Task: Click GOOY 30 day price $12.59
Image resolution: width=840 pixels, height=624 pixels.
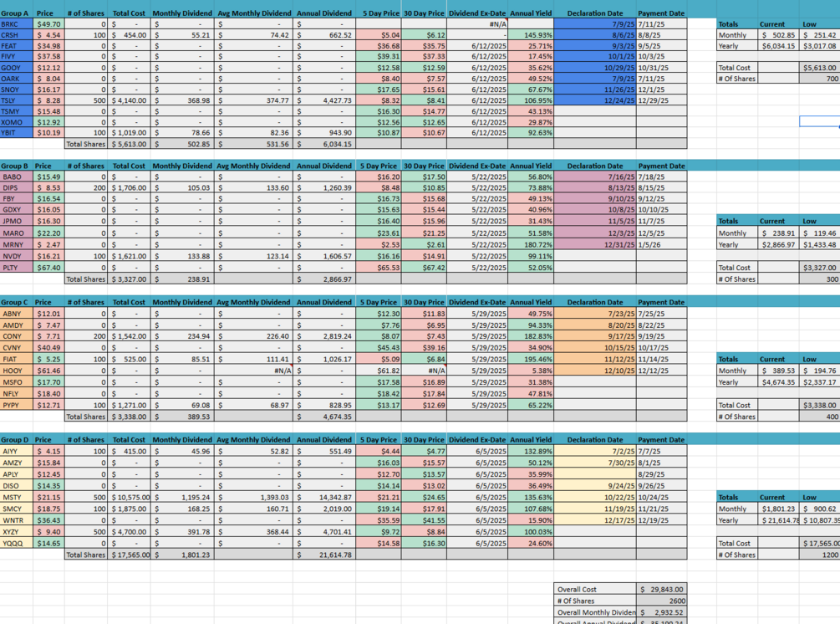Action: click(x=424, y=68)
